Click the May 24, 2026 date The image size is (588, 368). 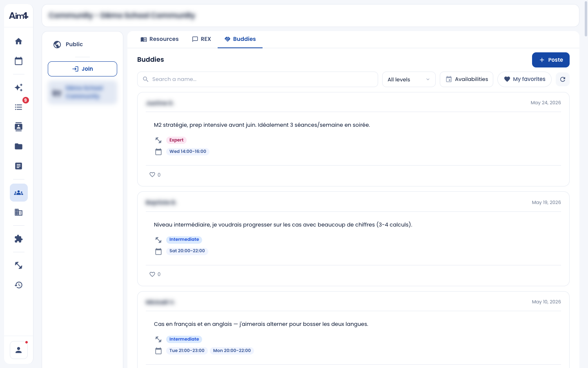click(x=546, y=103)
